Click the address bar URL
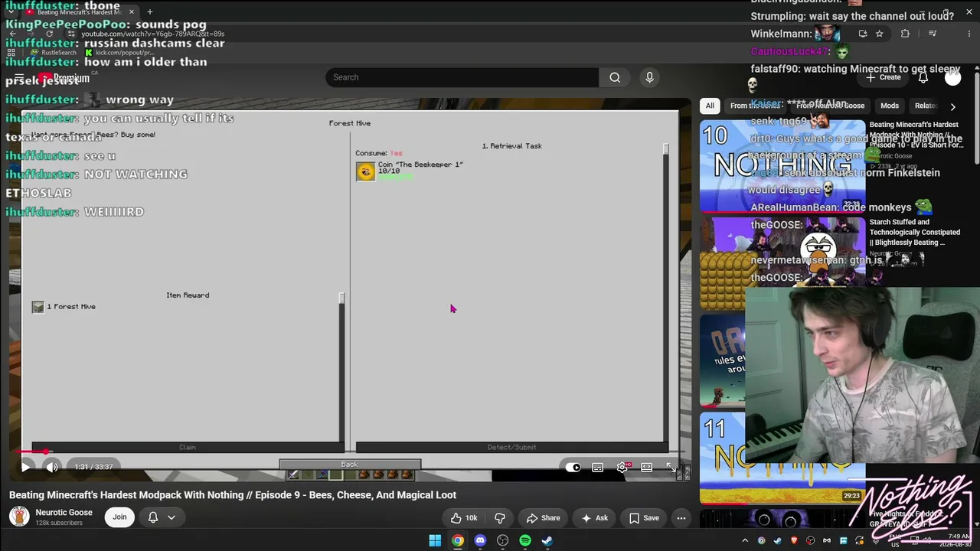This screenshot has width=980, height=551. click(152, 34)
